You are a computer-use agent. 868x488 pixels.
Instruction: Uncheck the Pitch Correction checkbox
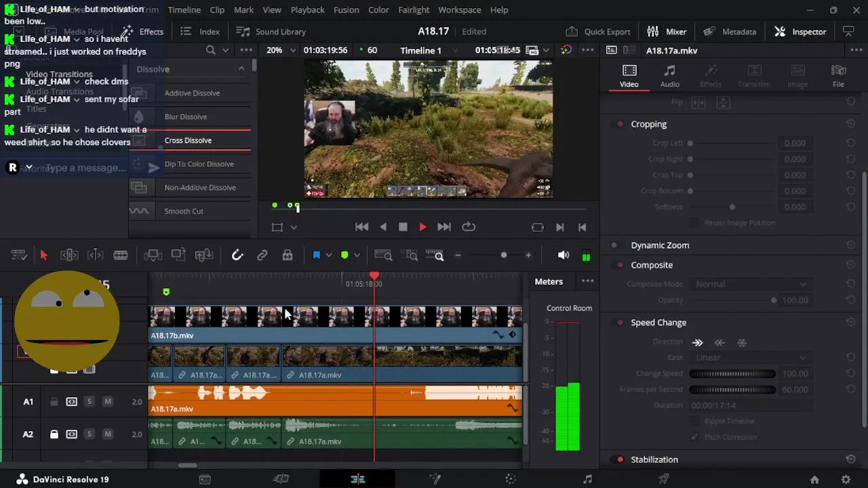tap(694, 437)
